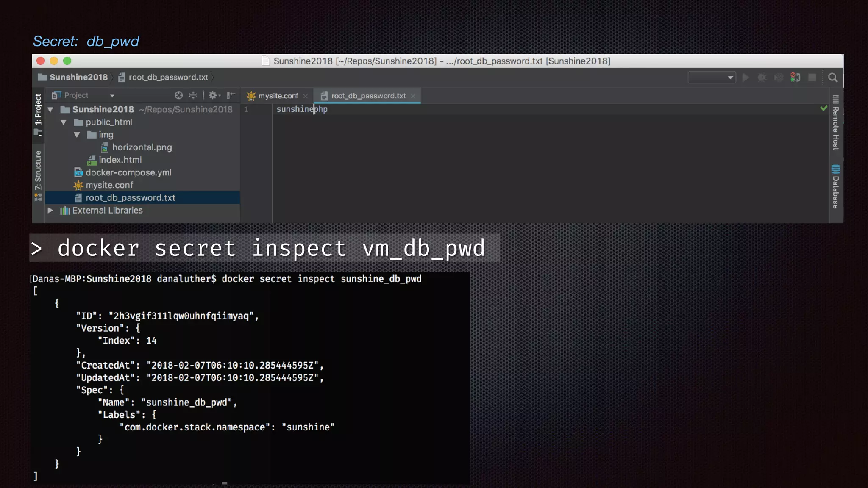Switch to root_db_password.txt editor tab

[x=368, y=96]
